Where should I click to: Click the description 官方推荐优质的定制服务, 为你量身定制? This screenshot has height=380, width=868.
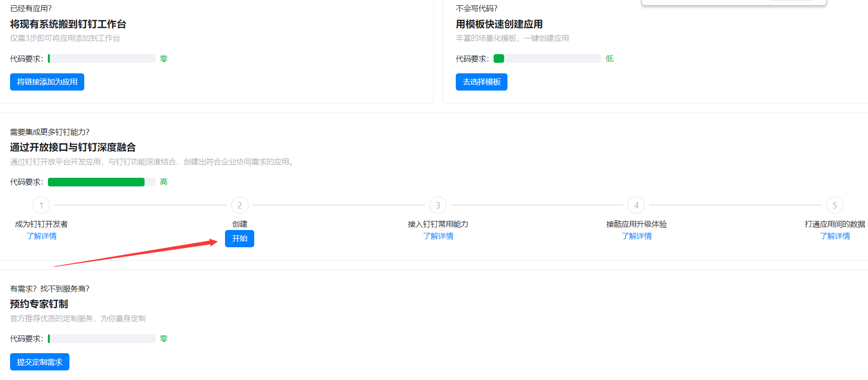78,319
